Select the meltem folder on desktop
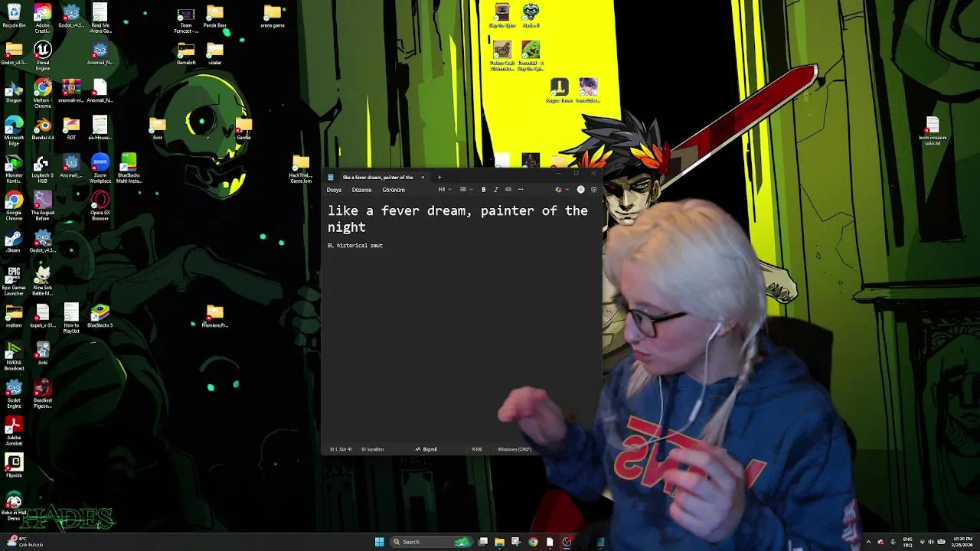Screen dimensions: 980x551 14,316
